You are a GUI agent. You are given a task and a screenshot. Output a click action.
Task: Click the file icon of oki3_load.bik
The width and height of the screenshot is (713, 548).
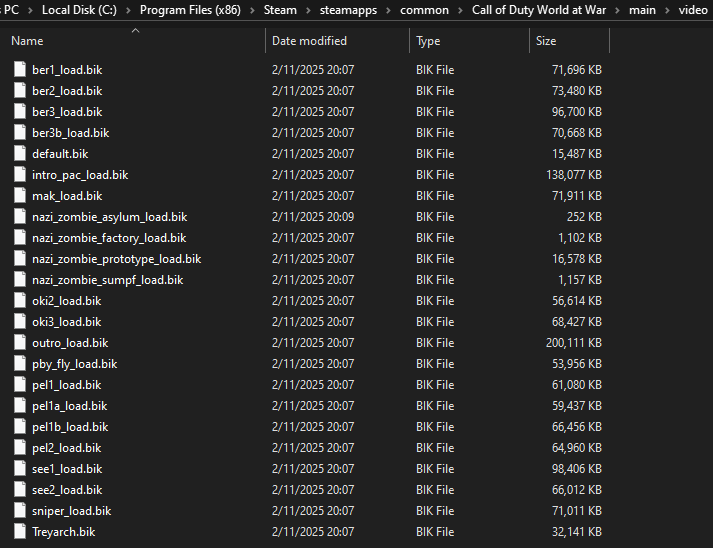(20, 322)
